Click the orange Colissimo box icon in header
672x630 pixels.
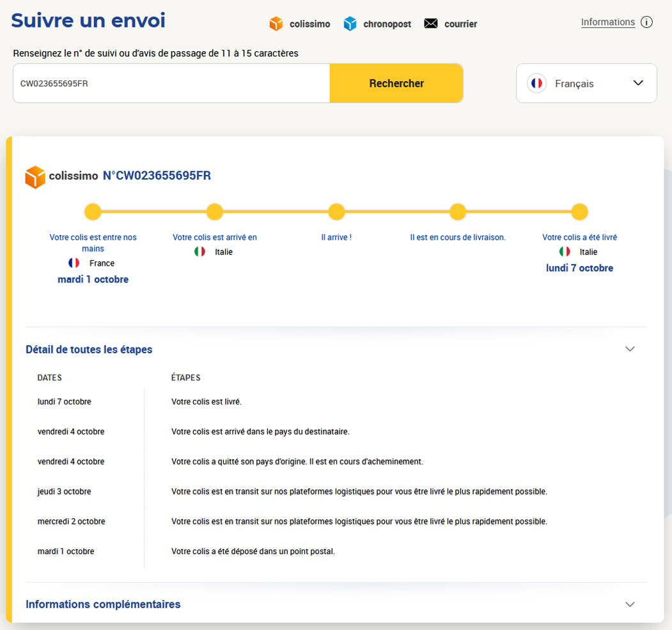[276, 24]
